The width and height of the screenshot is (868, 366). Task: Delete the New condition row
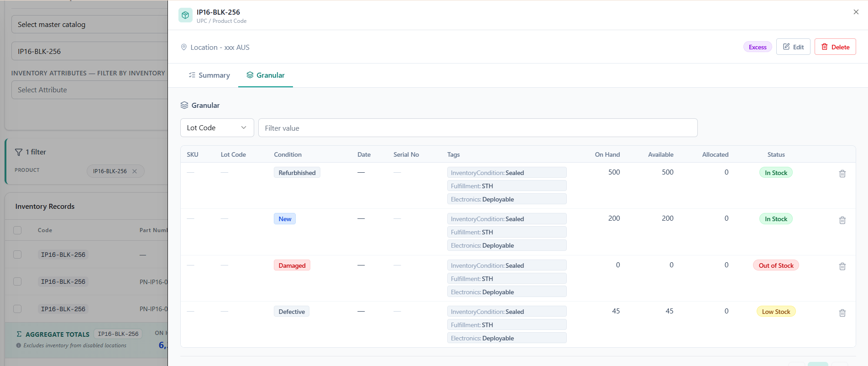click(842, 220)
